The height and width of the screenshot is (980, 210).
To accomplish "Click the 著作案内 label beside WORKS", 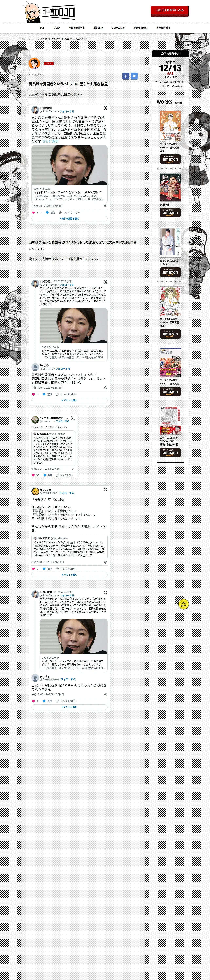I will coord(179,103).
